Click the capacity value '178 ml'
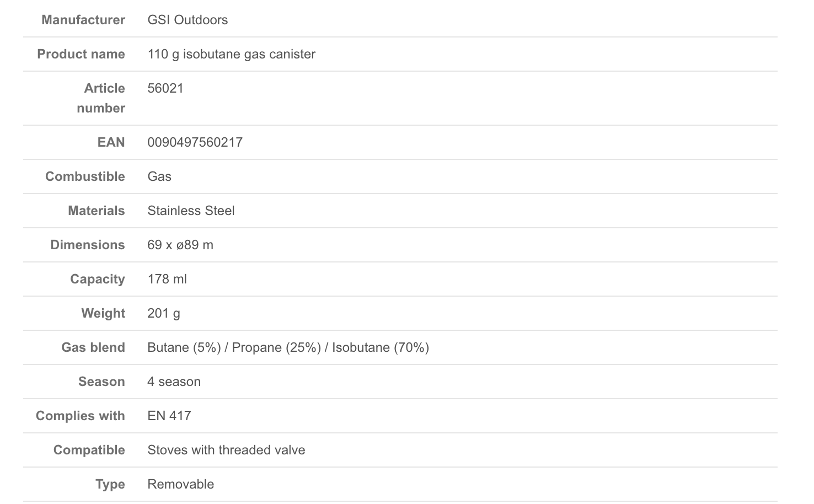This screenshot has width=814, height=504. pos(167,279)
